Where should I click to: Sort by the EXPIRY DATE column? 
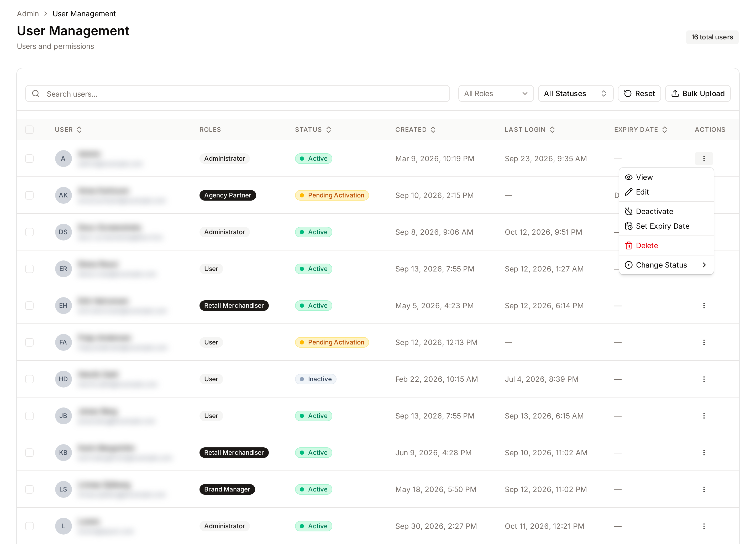tap(640, 130)
